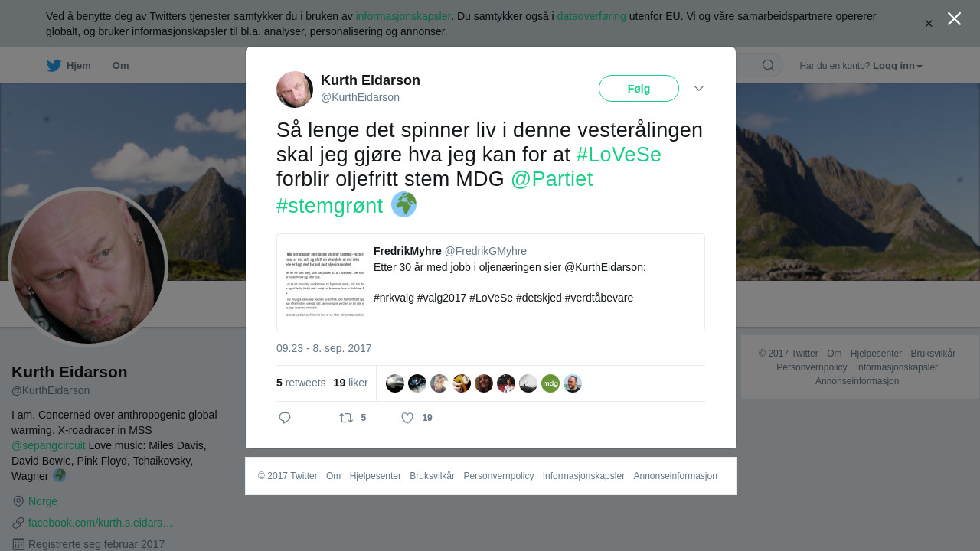Viewport: 980px width, 551px height.
Task: Open the Logg inn dropdown
Action: 897,66
